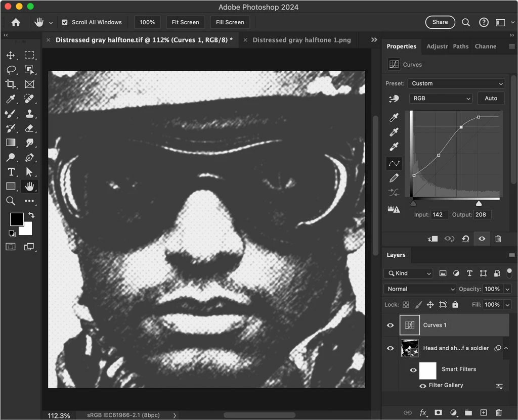
Task: Select the Smudge tool
Action: point(29,143)
